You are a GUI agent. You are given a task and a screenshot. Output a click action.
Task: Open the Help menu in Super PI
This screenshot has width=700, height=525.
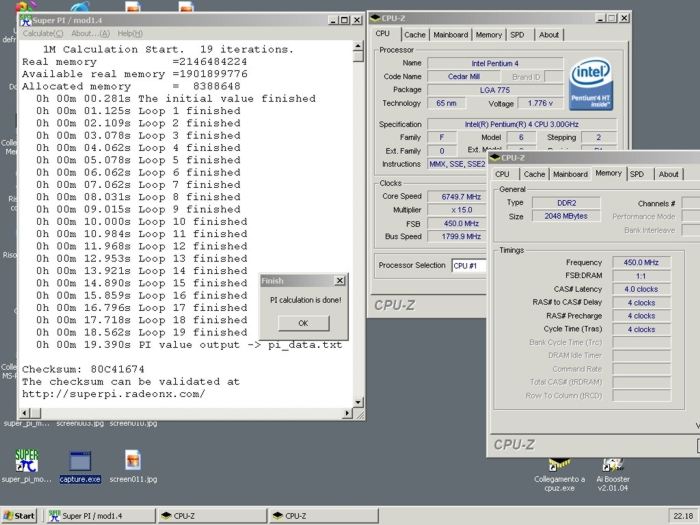130,33
